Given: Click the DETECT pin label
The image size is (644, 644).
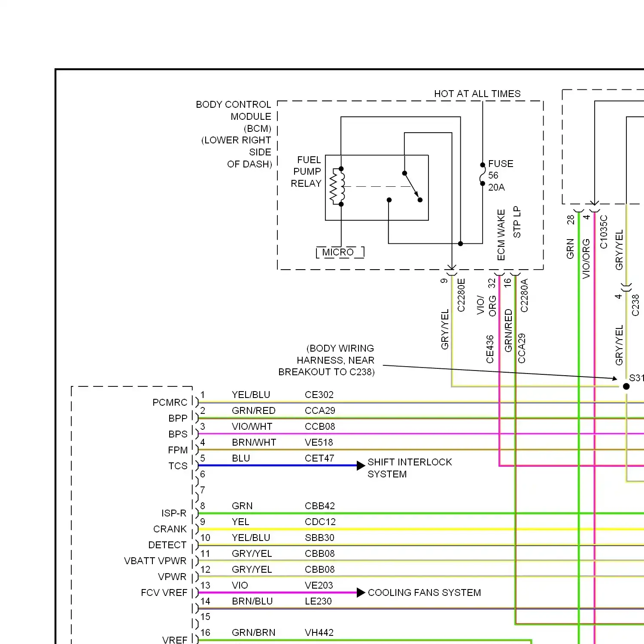Looking at the screenshot, I should click(167, 545).
